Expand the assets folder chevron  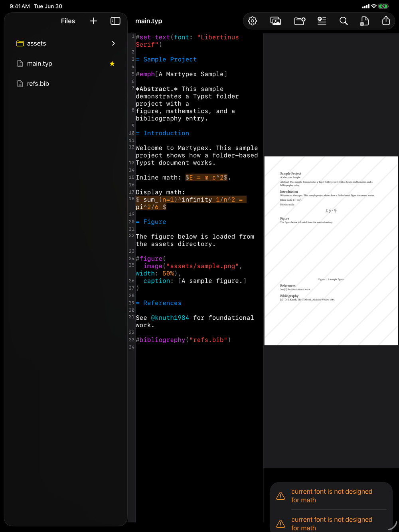(113, 43)
